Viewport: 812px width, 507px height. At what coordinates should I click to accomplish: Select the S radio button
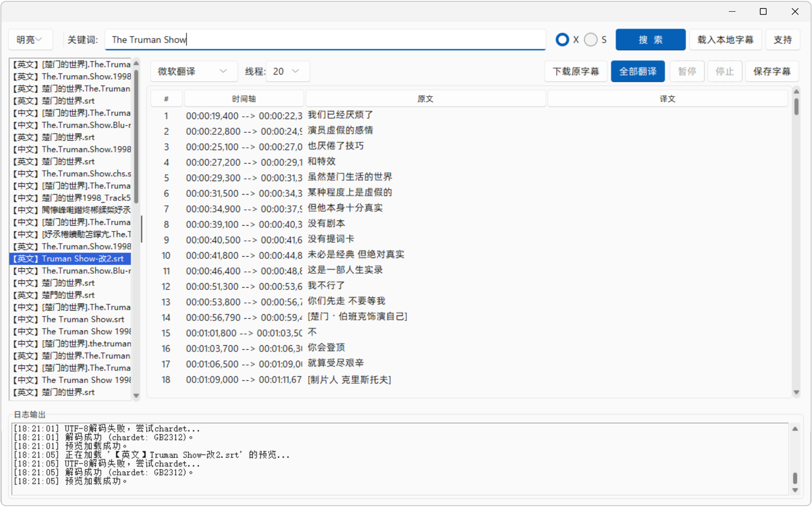click(591, 40)
